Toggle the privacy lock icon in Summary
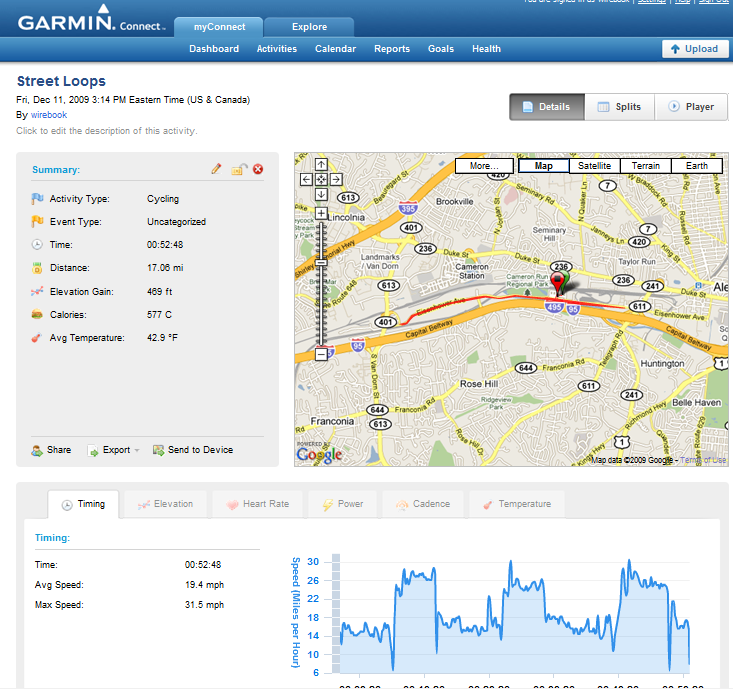 239,169
